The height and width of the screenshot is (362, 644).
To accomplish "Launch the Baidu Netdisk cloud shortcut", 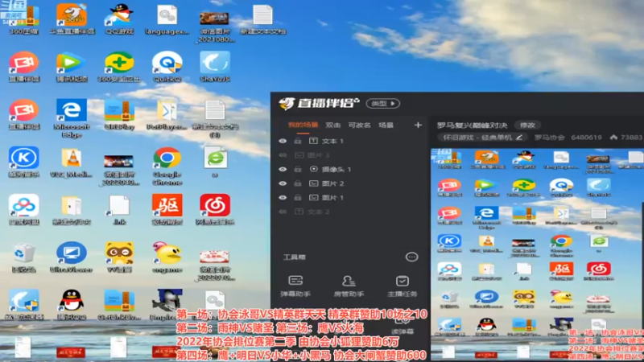I will point(24,209).
